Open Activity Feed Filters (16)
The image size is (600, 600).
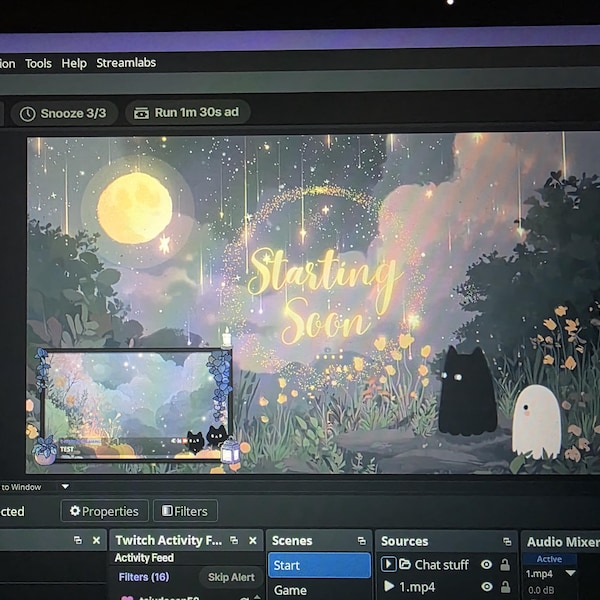(144, 577)
